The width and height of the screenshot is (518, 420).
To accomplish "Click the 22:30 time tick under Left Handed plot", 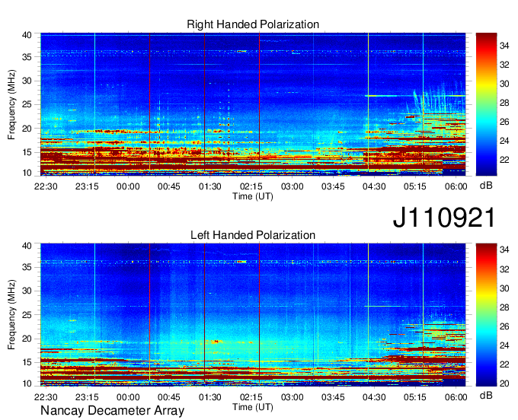I will (46, 397).
